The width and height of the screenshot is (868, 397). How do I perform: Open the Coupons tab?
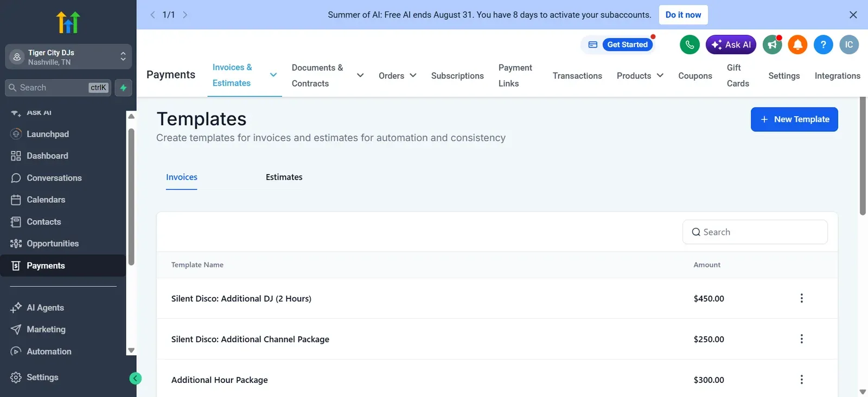click(x=695, y=76)
